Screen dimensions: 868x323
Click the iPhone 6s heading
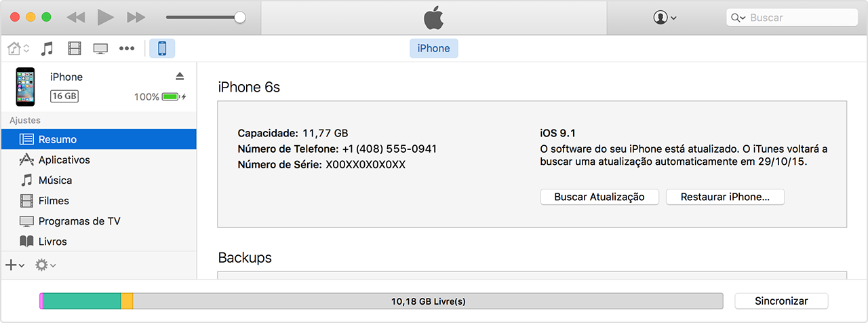249,87
